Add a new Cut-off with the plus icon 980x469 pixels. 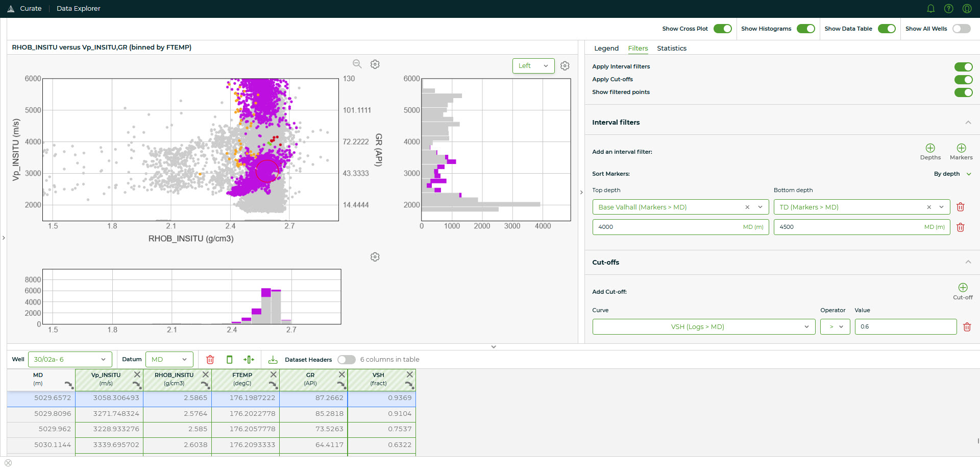pos(963,287)
